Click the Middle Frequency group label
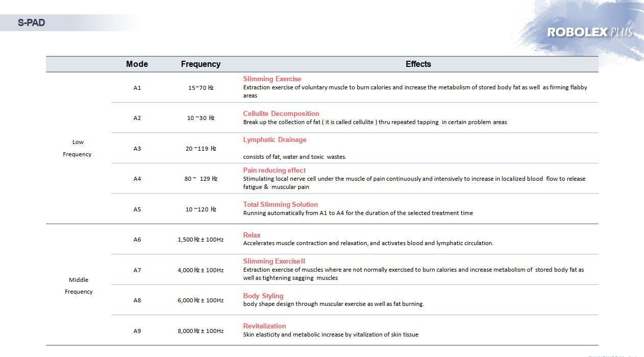The width and height of the screenshot is (644, 357). pyautogui.click(x=79, y=285)
